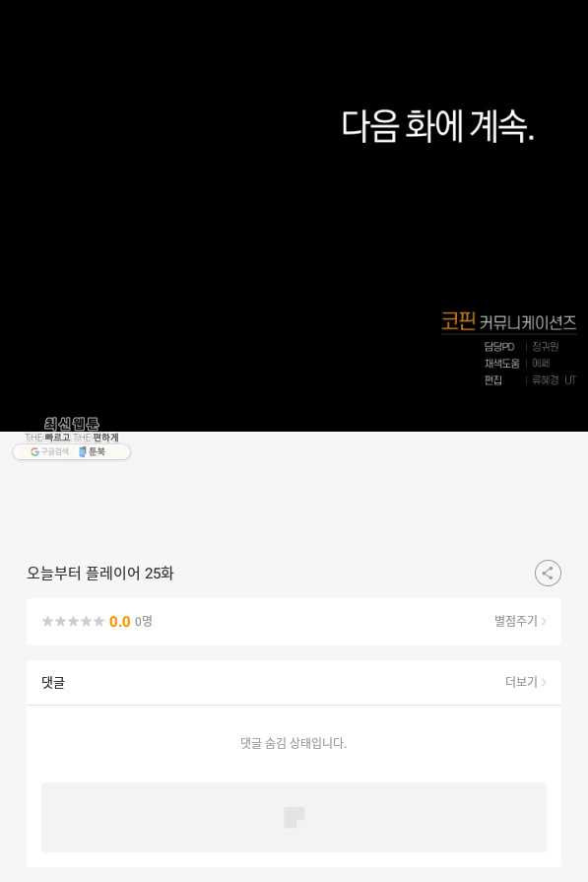Viewport: 588px width, 882px height.
Task: Open the 더보기 comments link
Action: pos(521,682)
